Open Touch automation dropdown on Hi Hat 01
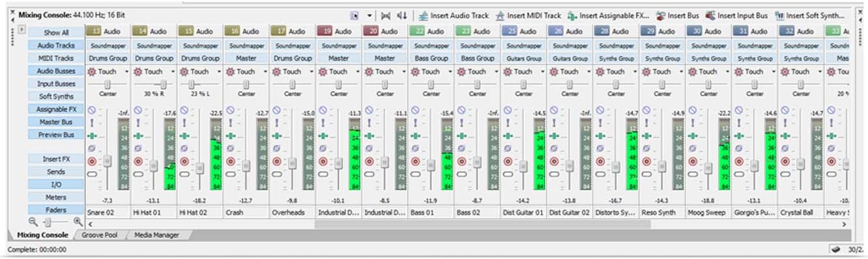This screenshot has height=259, width=868. pos(173,72)
